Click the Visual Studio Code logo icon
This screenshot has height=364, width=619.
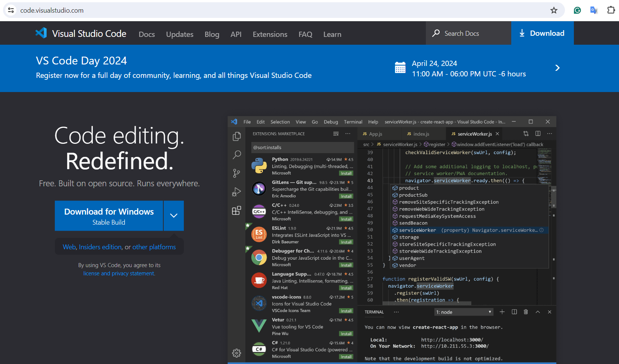[41, 33]
